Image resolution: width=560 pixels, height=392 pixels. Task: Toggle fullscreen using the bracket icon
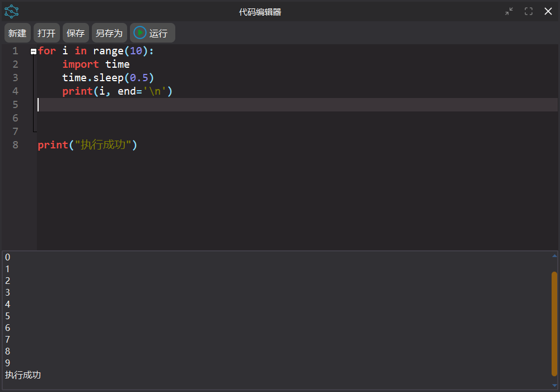pos(529,11)
